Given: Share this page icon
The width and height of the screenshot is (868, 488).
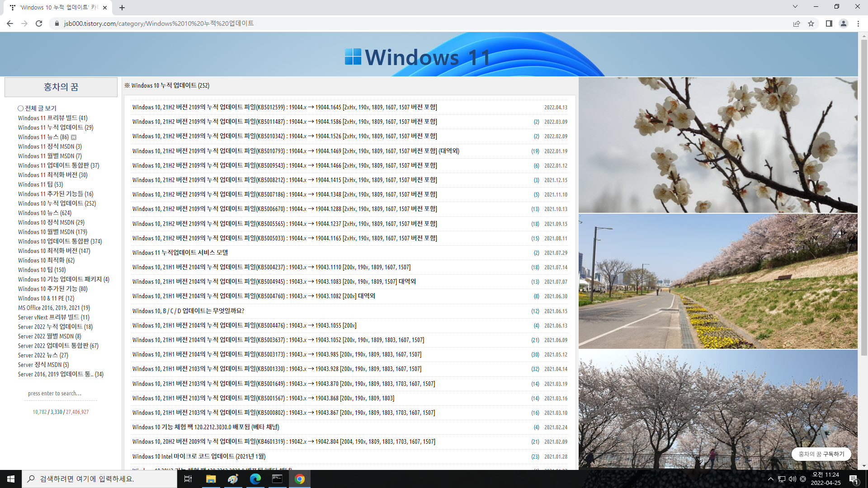Looking at the screenshot, I should [x=797, y=23].
